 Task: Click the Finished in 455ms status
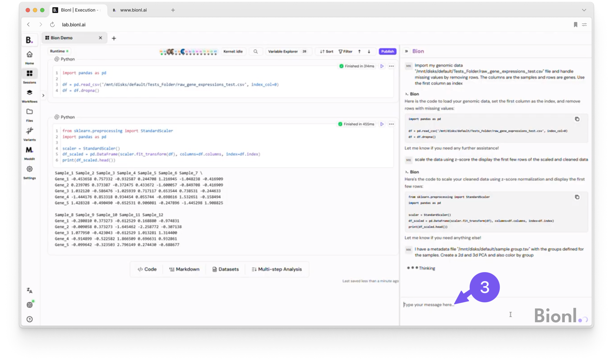click(356, 124)
